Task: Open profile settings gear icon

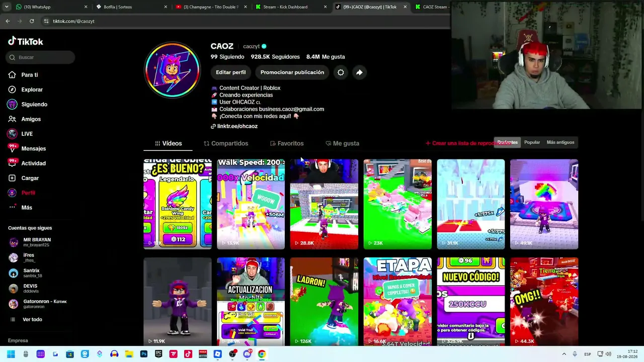Action: coord(341,72)
